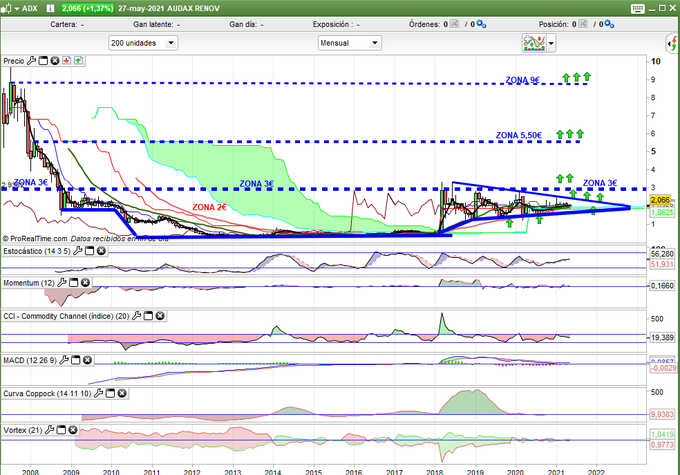The width and height of the screenshot is (680, 475).
Task: Click the 2014 label on time axis
Action: pos(273,472)
